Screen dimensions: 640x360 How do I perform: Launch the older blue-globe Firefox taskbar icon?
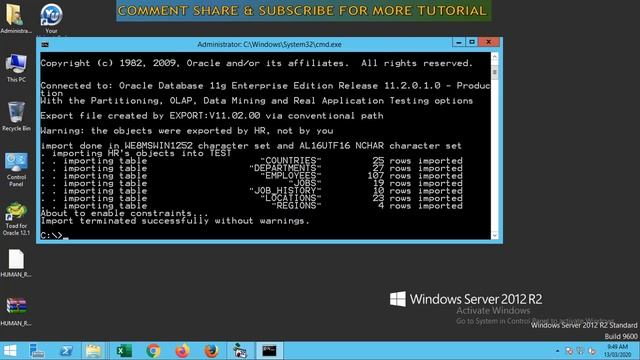[x=211, y=351]
